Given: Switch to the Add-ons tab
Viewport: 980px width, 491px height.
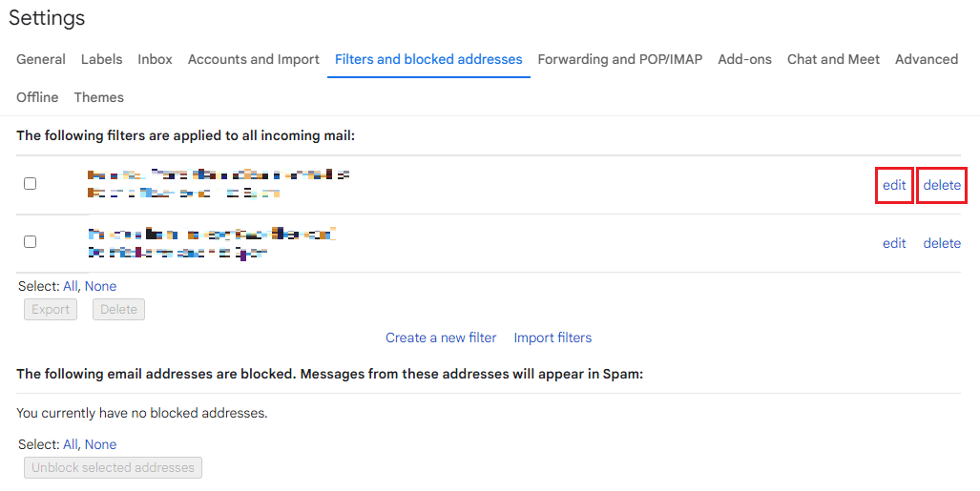Looking at the screenshot, I should (x=744, y=59).
